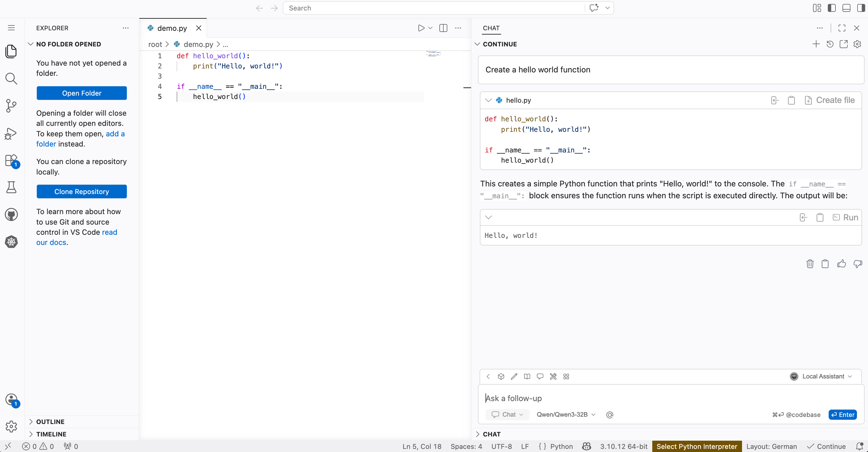Viewport: 868px width, 452px height.
Task: Toggle the secondary side bar
Action: [861, 8]
